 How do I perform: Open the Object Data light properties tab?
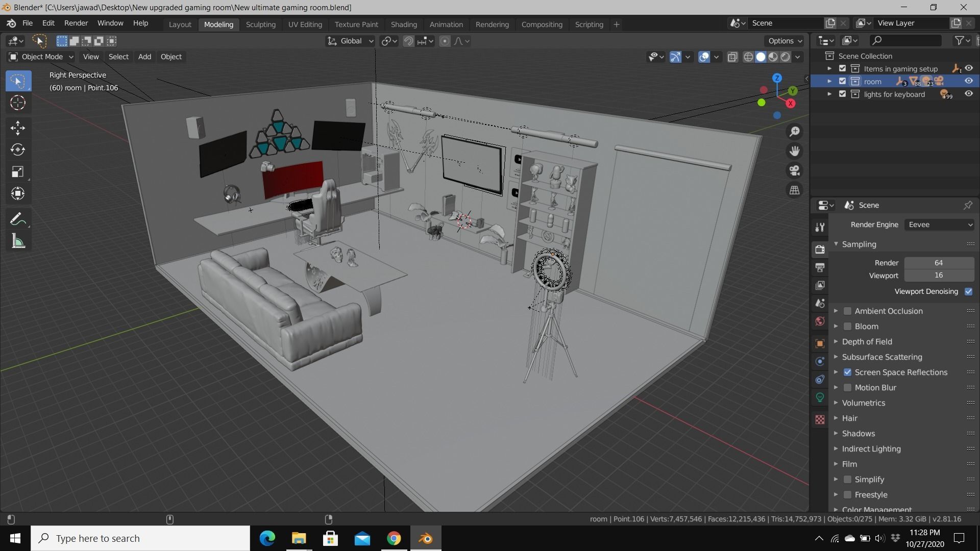(x=820, y=397)
